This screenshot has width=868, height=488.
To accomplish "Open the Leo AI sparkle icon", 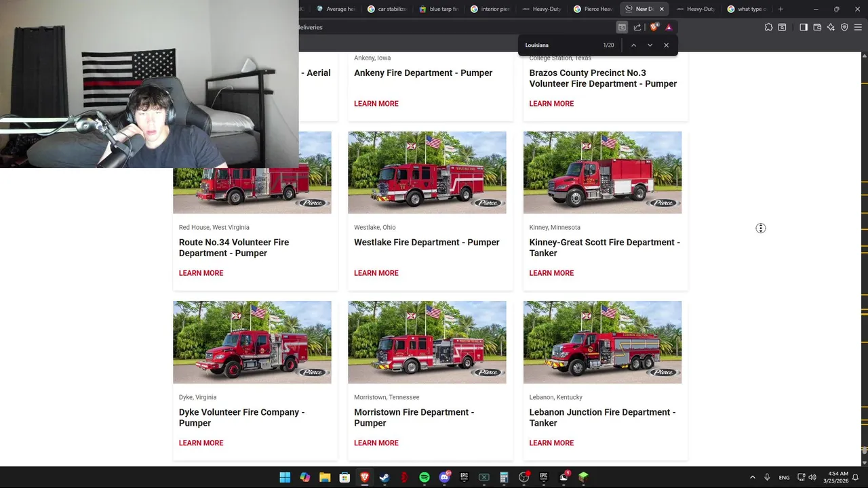I will click(x=831, y=27).
